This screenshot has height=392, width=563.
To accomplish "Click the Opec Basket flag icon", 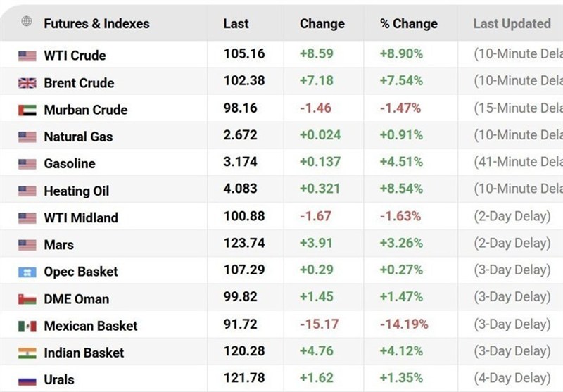I will click(x=27, y=272).
